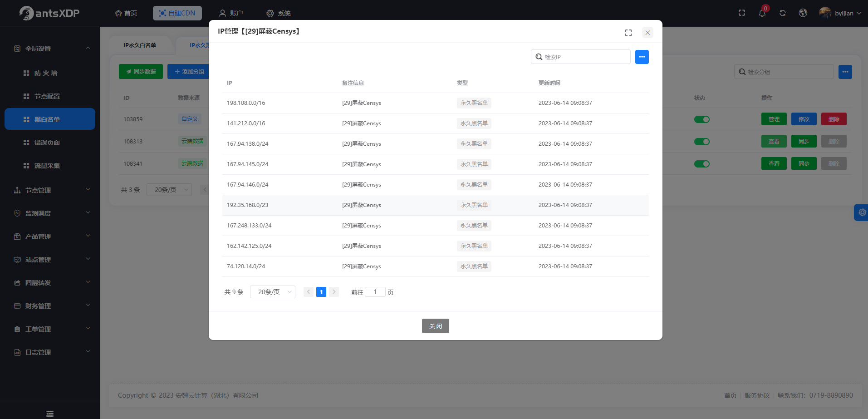
Task: Click 同步 button for group 108341
Action: (804, 163)
